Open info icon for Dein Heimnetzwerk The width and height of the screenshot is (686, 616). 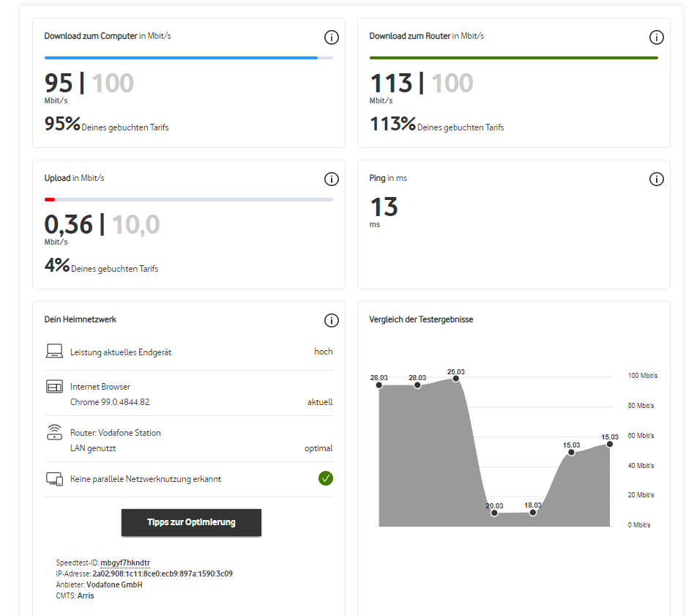(x=331, y=321)
